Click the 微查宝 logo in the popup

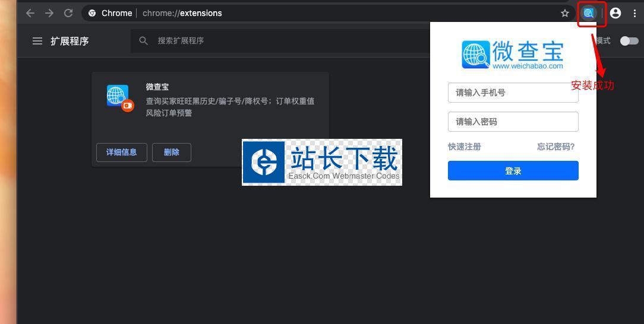coord(513,55)
